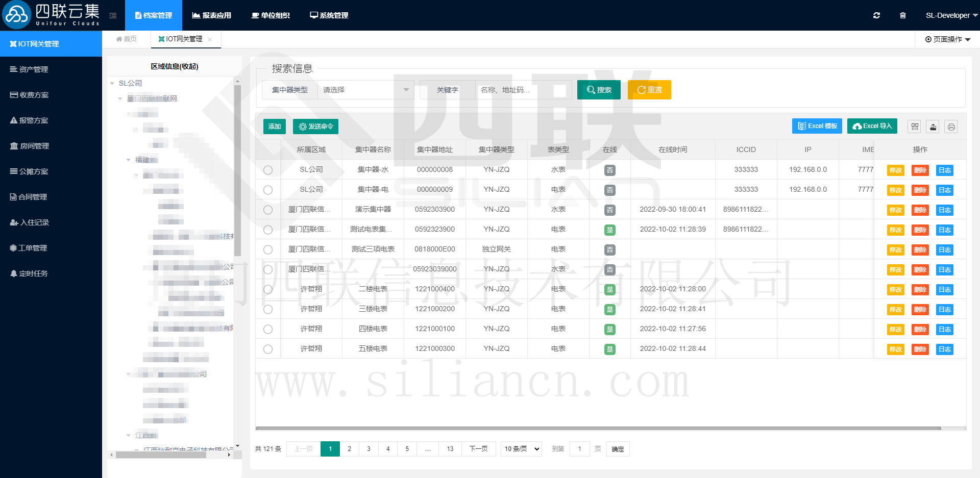980x478 pixels.
Task: Click the sidebar collapse toggle icon
Action: [x=113, y=16]
